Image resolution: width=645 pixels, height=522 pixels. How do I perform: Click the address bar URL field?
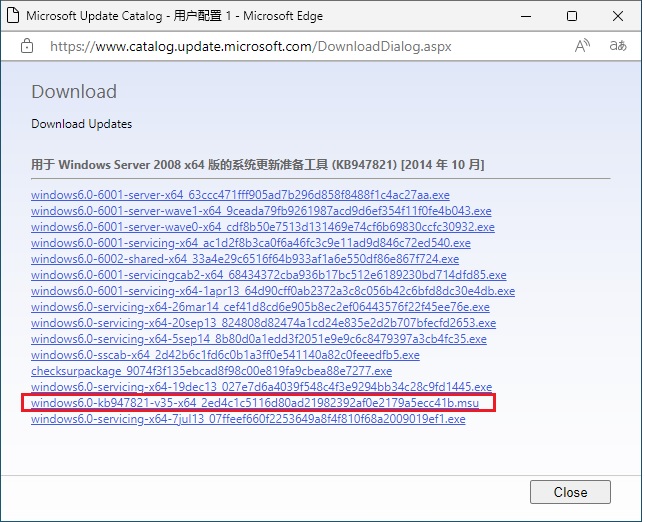click(x=251, y=46)
